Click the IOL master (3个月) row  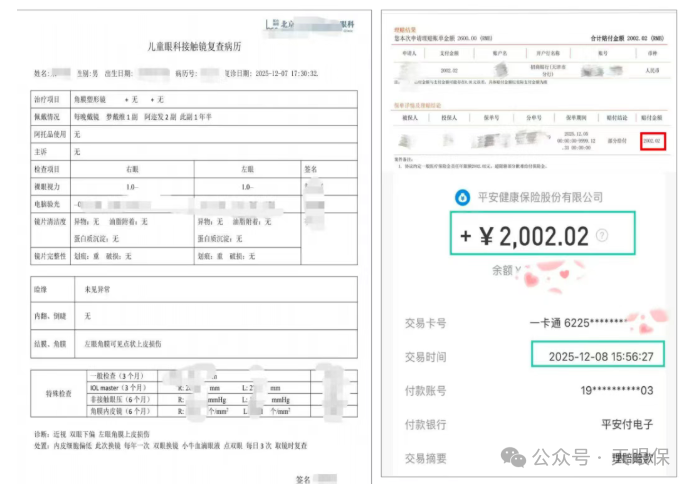coord(130,385)
